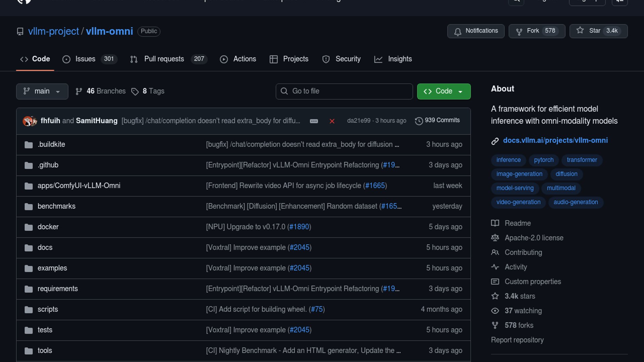The width and height of the screenshot is (644, 362).
Task: Click the Notifications bell button
Action: pos(476,31)
